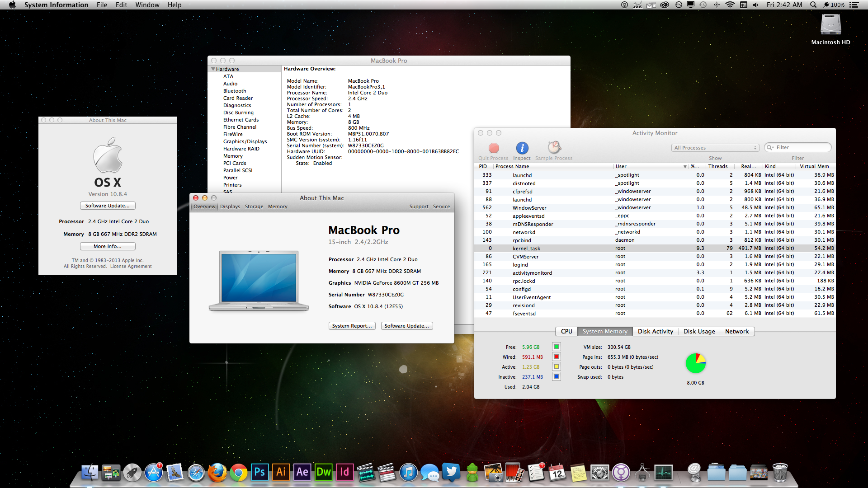Click More Info... in the small About window

click(x=108, y=246)
